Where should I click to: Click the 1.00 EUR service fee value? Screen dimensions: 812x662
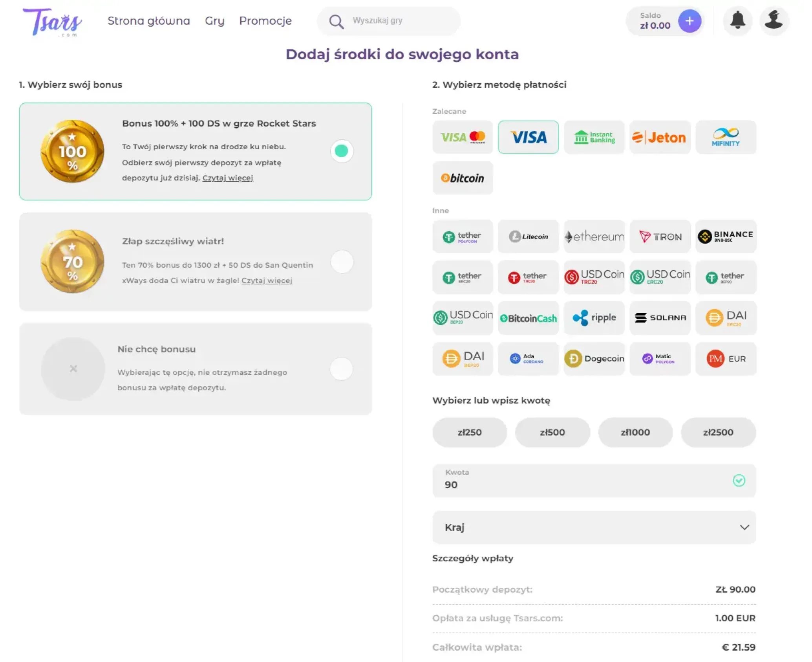pos(735,618)
